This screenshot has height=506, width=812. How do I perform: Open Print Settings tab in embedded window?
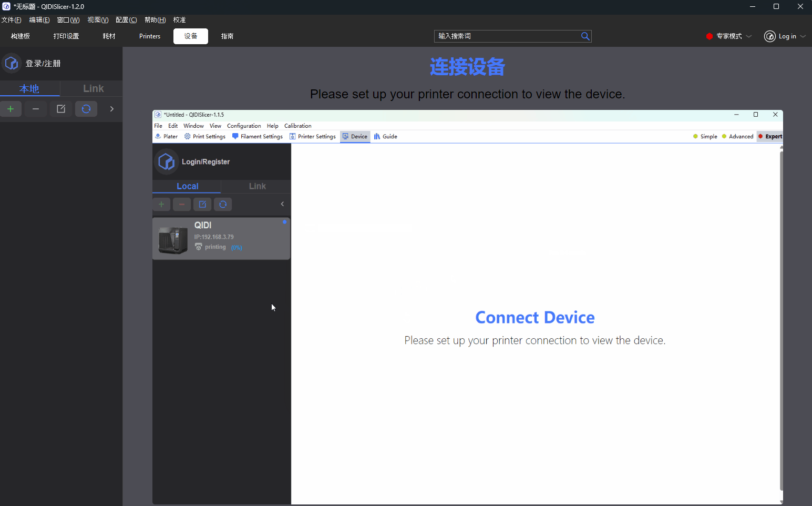(x=205, y=136)
